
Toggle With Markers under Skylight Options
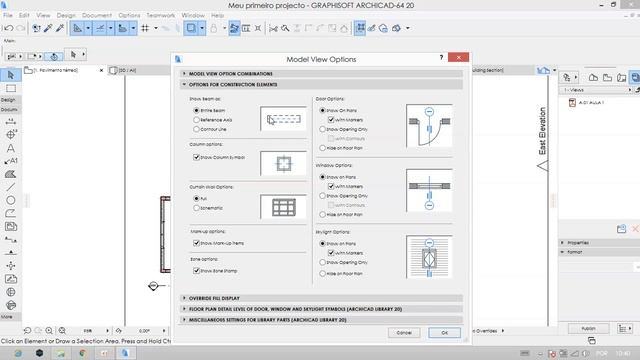[x=331, y=253]
